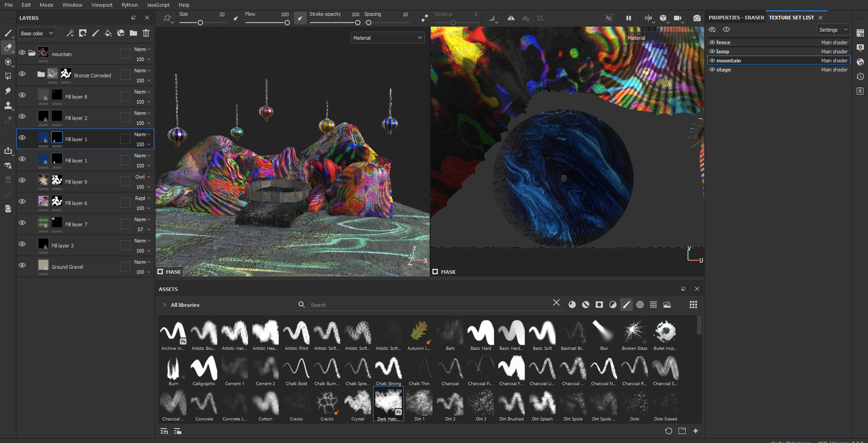
Task: Select the stage texture set
Action: pyautogui.click(x=724, y=69)
